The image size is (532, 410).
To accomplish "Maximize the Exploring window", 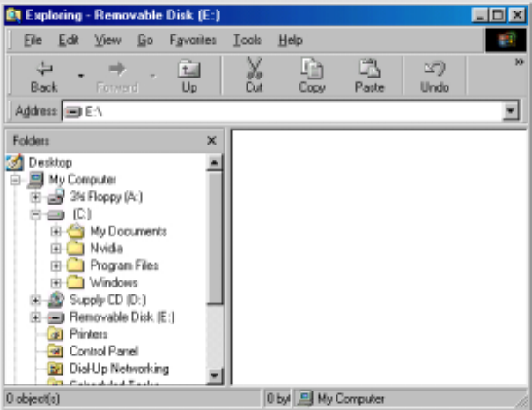I will click(498, 15).
